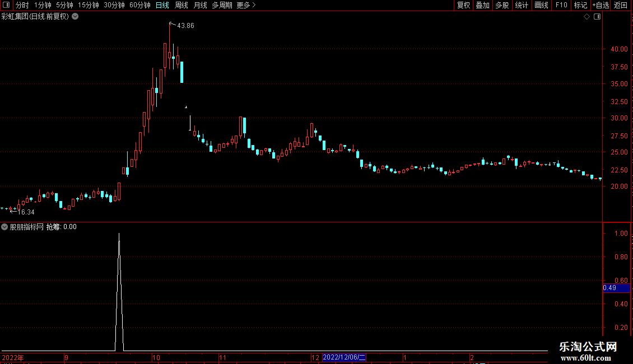Screen dimensions: 633x364
Task: Click the month 10 label on time axis
Action: point(156,357)
